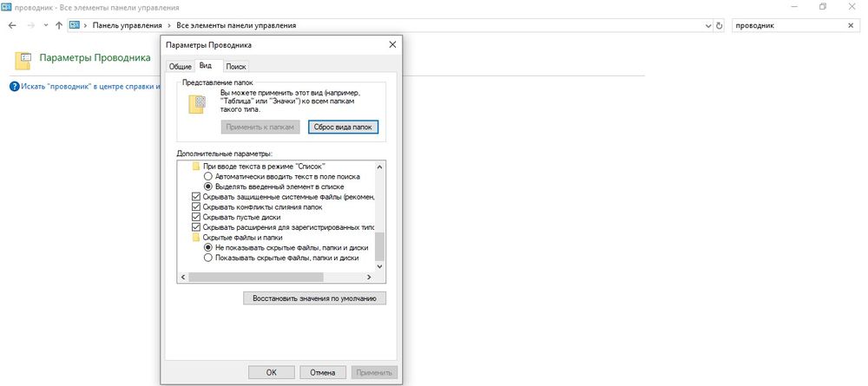Click the Back navigation arrow
The image size is (868, 386).
tap(12, 26)
